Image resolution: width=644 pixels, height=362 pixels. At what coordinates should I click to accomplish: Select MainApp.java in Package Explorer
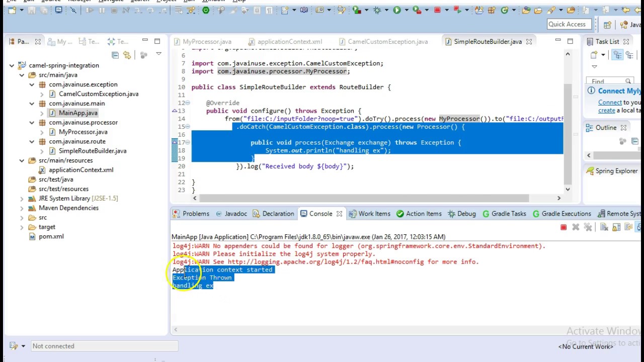pyautogui.click(x=78, y=113)
